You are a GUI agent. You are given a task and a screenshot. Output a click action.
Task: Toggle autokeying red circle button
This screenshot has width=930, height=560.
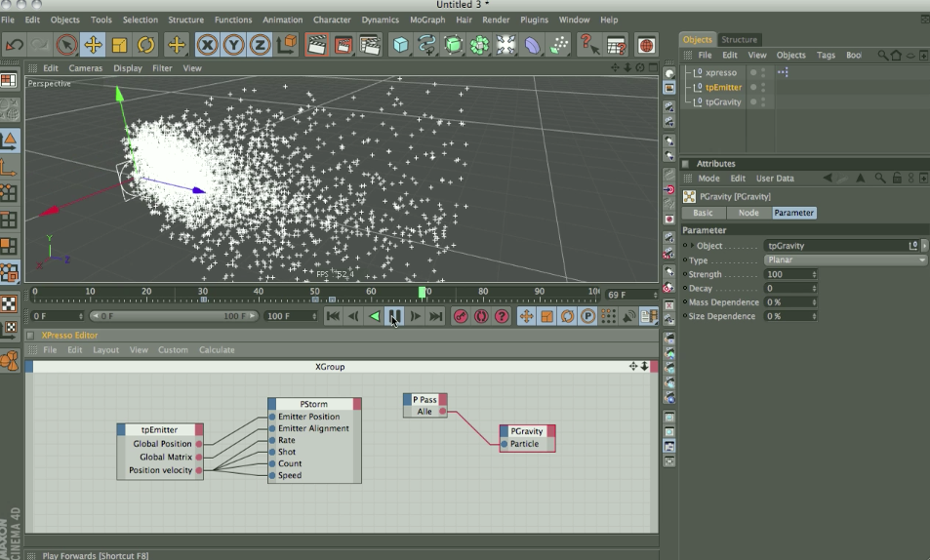[x=481, y=316]
